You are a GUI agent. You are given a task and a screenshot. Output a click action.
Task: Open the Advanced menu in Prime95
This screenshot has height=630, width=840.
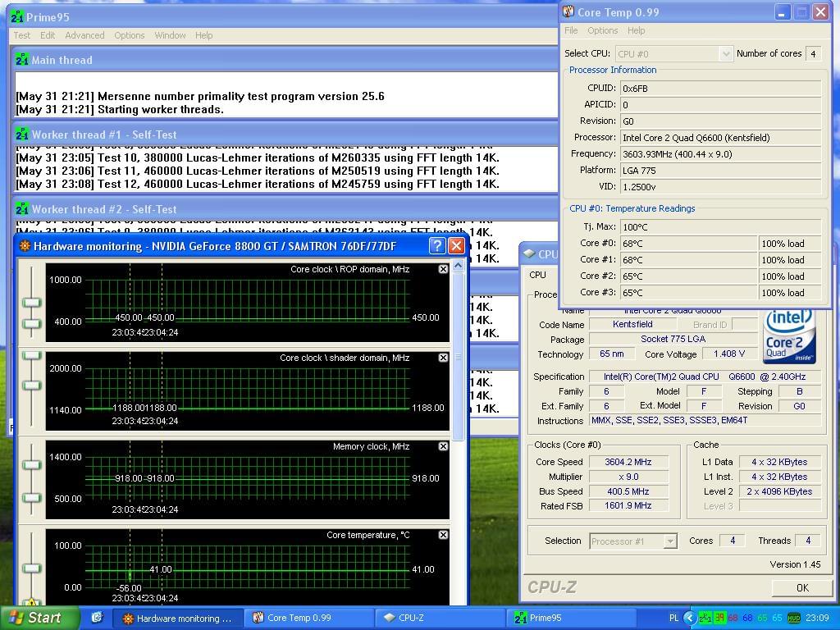84,35
